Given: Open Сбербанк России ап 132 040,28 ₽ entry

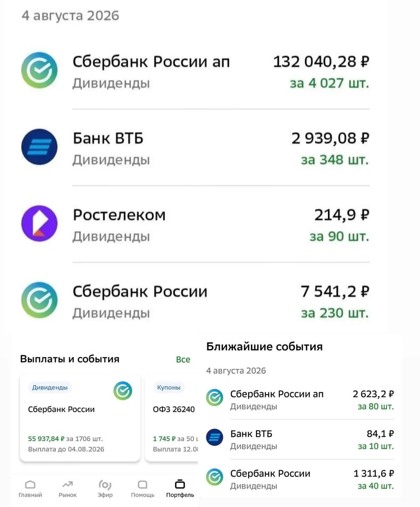Looking at the screenshot, I should tap(196, 71).
